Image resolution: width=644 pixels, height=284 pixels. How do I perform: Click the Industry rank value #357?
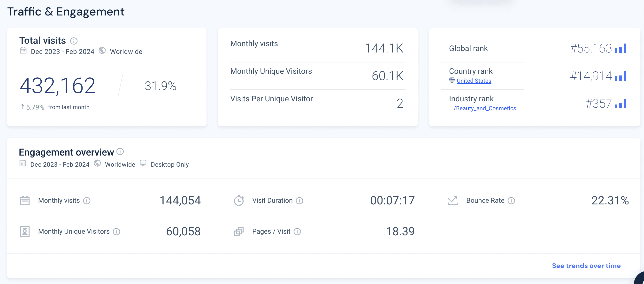(x=599, y=103)
